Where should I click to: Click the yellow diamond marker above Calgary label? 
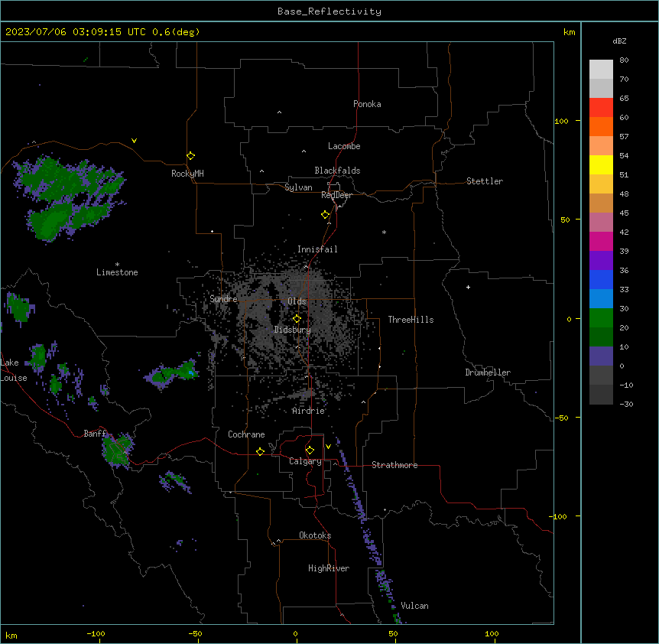(x=310, y=450)
